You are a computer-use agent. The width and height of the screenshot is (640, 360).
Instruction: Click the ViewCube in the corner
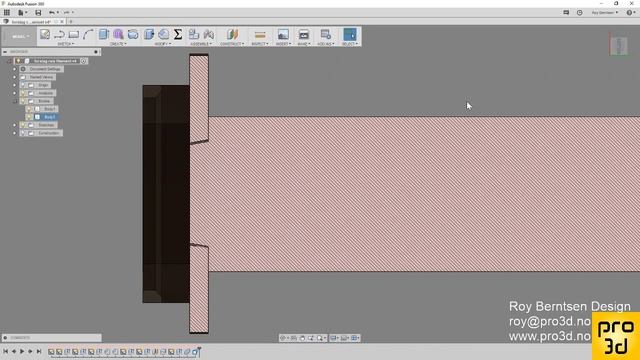coord(619,45)
